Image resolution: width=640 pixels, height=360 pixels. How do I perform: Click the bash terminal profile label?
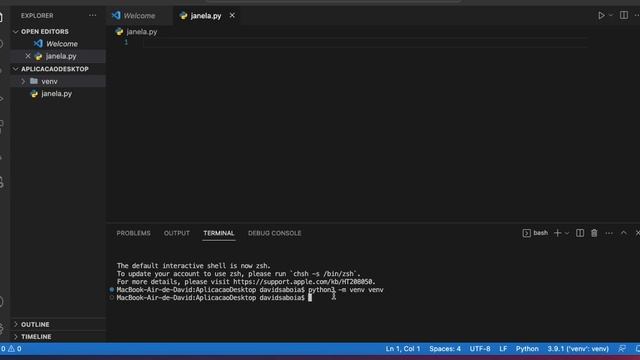coord(535,233)
